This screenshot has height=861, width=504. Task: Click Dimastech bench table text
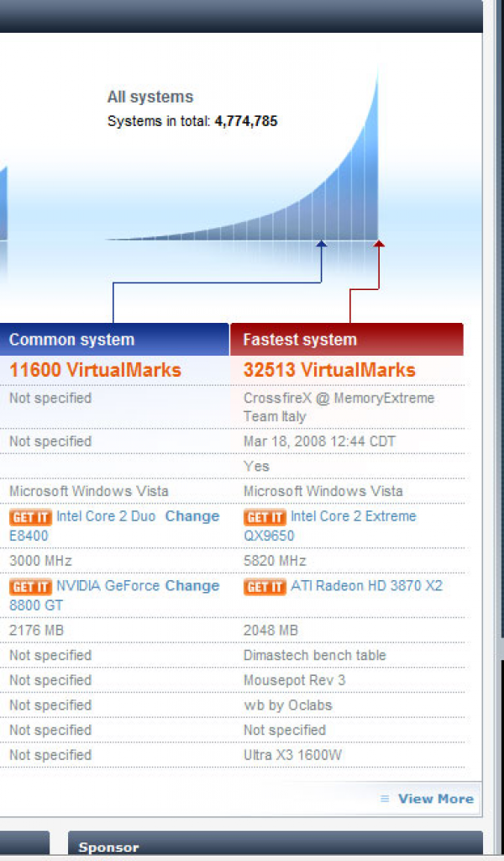pos(315,655)
